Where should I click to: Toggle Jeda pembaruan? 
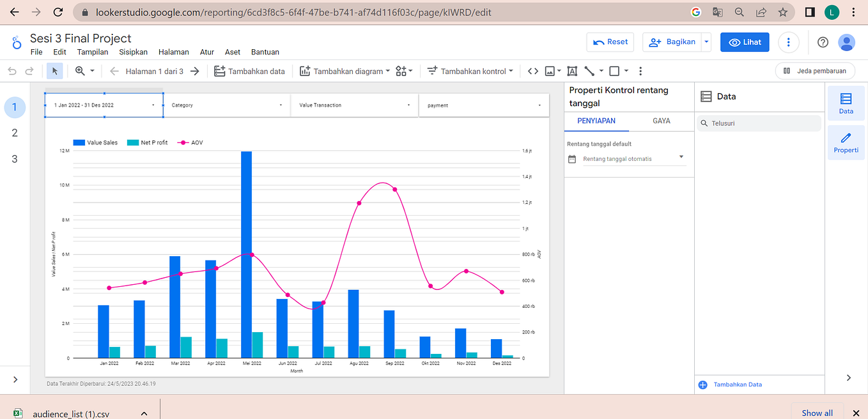[814, 71]
